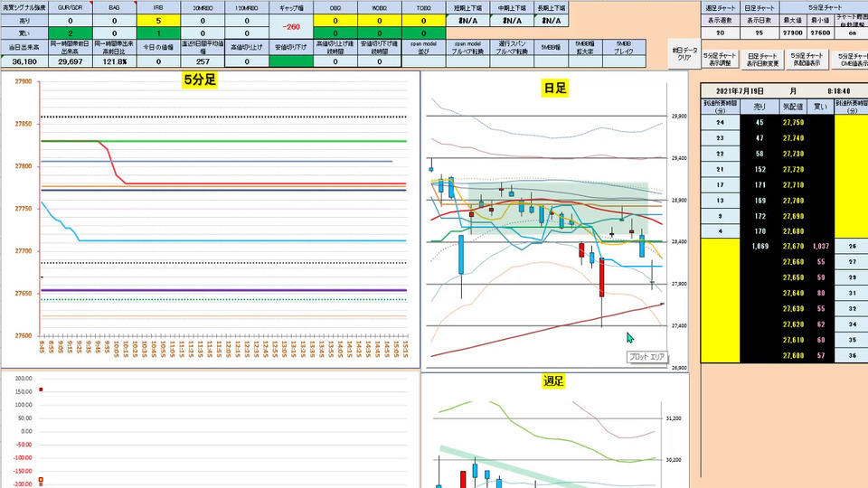Click the OBO header cell
Viewport: 868px width, 488px height.
coord(335,8)
